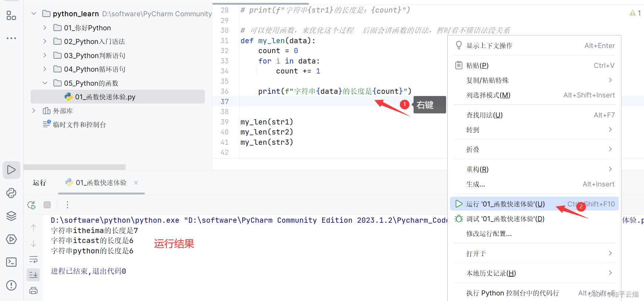The width and height of the screenshot is (644, 301).
Task: Open the Python Packages tool window
Action: click(11, 193)
